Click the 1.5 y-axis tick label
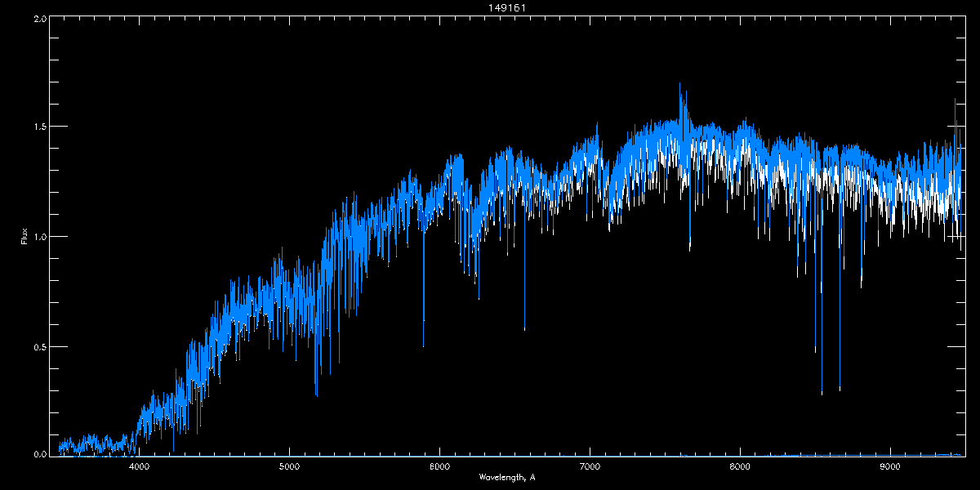This screenshot has width=980, height=490. tap(39, 127)
